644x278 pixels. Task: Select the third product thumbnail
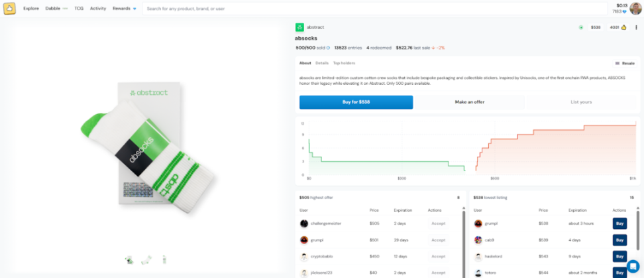click(x=164, y=260)
